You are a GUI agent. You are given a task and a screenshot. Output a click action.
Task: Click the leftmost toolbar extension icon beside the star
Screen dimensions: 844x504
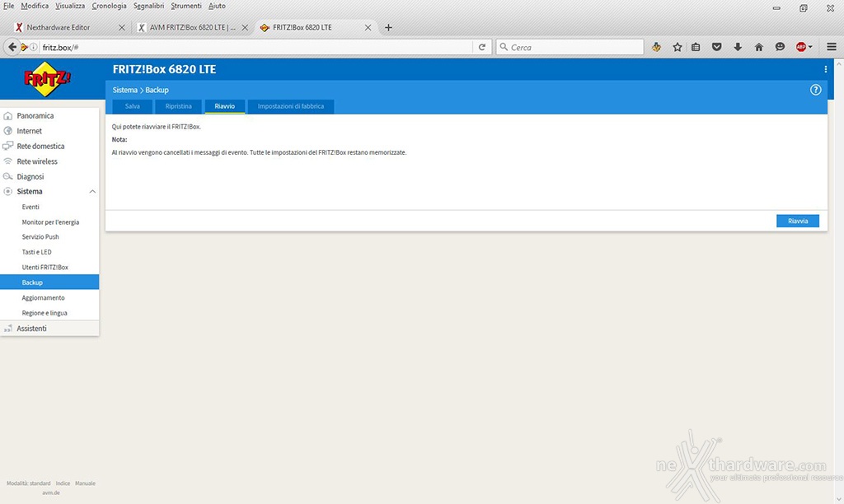(x=656, y=47)
